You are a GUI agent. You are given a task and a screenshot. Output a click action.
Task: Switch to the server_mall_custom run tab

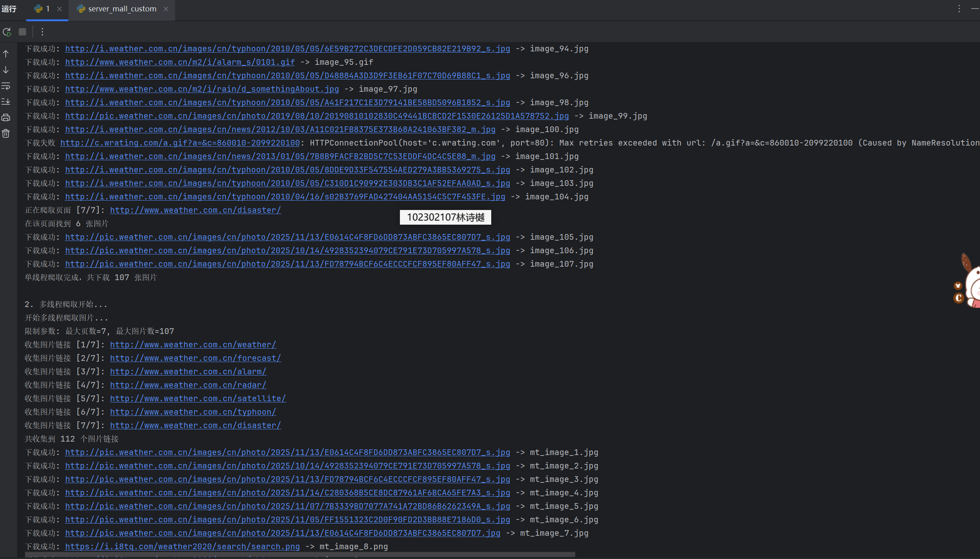click(122, 9)
